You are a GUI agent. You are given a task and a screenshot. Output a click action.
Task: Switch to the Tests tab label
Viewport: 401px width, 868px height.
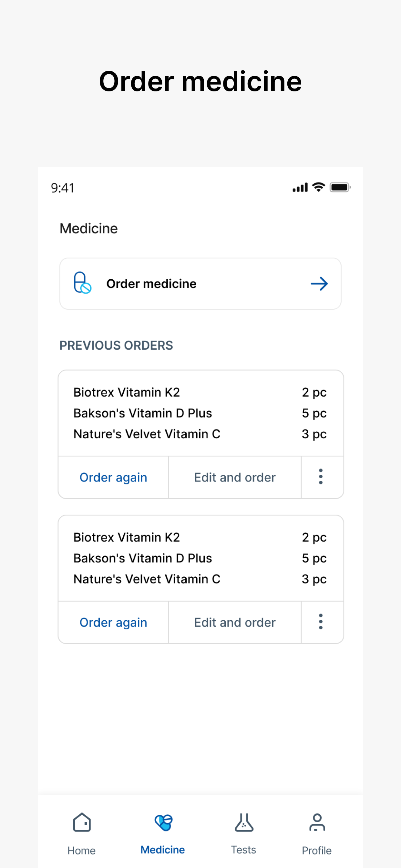[244, 850]
